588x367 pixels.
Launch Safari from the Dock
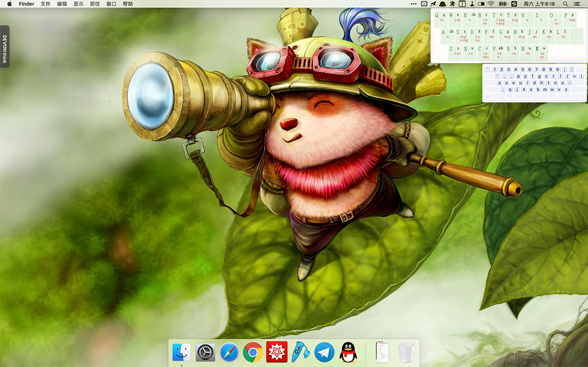click(229, 353)
